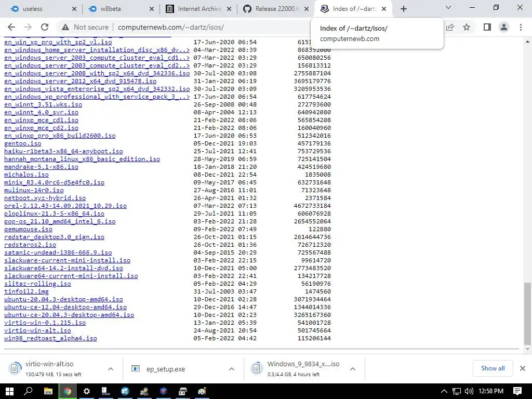Click the scrollbar up arrow
This screenshot has width=532, height=399.
tap(527, 42)
